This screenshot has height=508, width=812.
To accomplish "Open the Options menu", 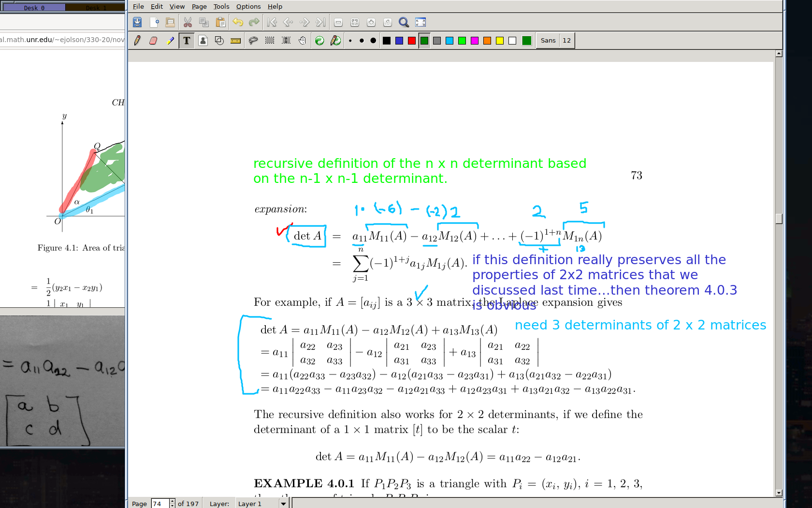I will pyautogui.click(x=248, y=6).
